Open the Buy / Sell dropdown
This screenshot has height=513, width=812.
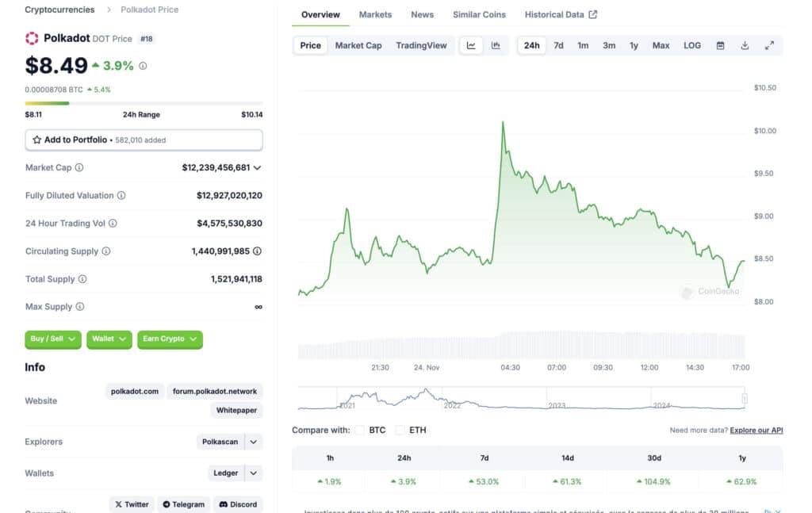(x=53, y=339)
